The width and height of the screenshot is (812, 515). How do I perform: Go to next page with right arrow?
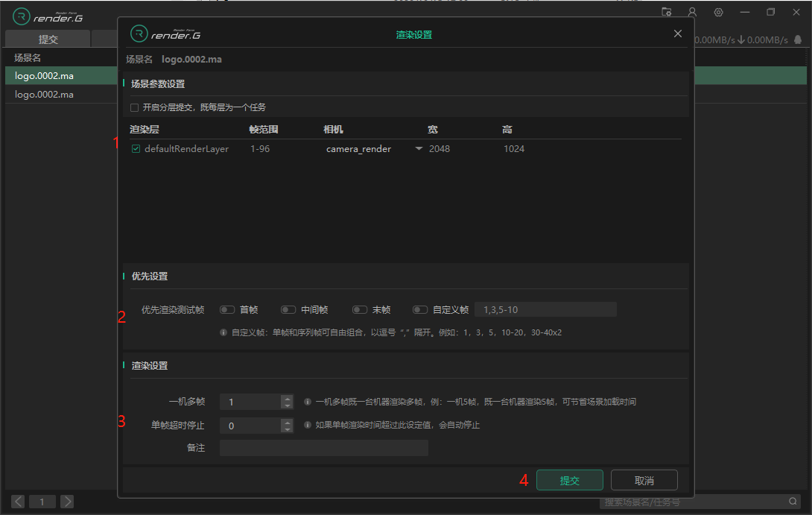[67, 502]
